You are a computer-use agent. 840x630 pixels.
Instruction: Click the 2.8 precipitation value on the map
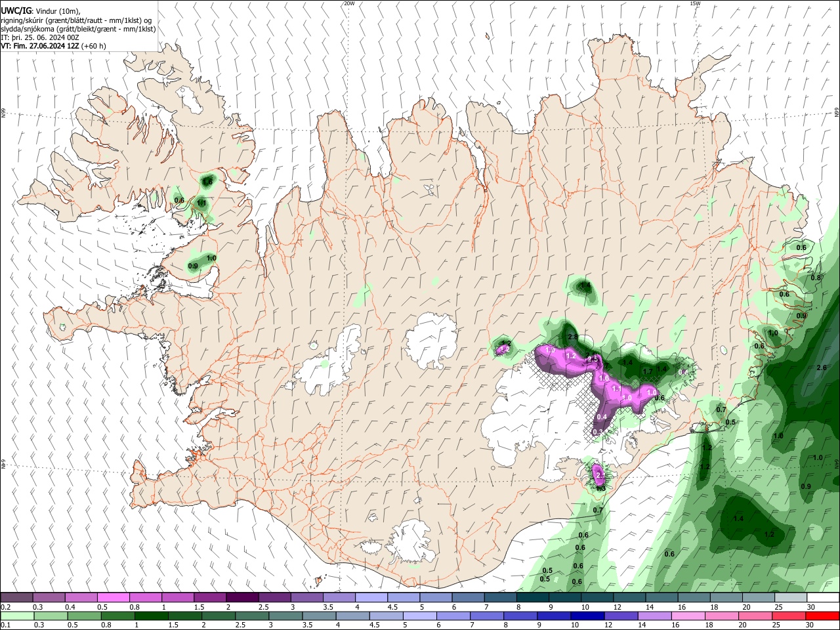[572, 337]
